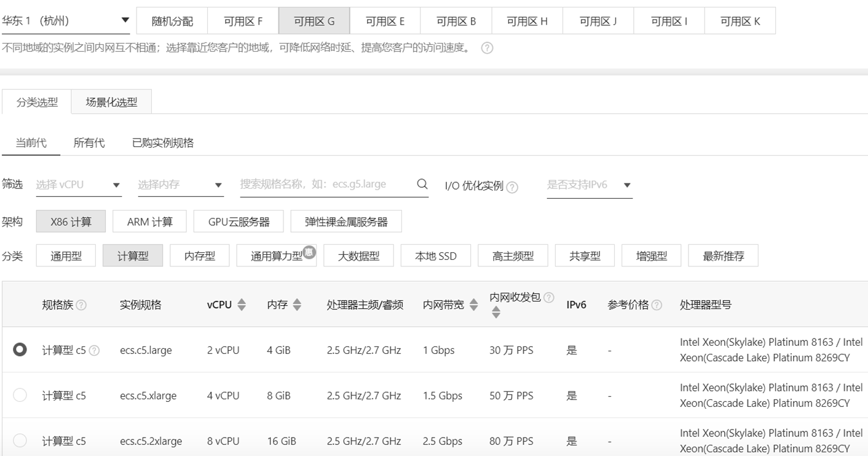Click help icon next to 规格族 header
Image resolution: width=868 pixels, height=456 pixels.
(81, 305)
